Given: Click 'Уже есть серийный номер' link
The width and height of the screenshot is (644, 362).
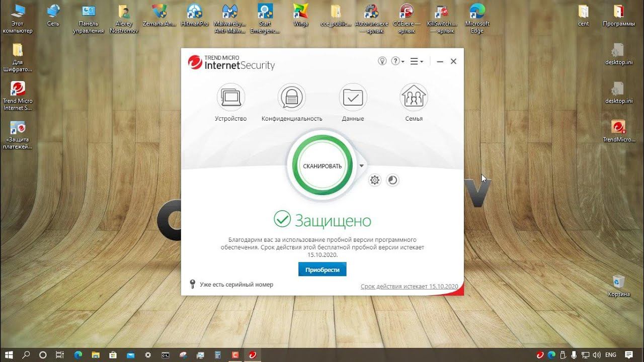Looking at the screenshot, I should (236, 285).
